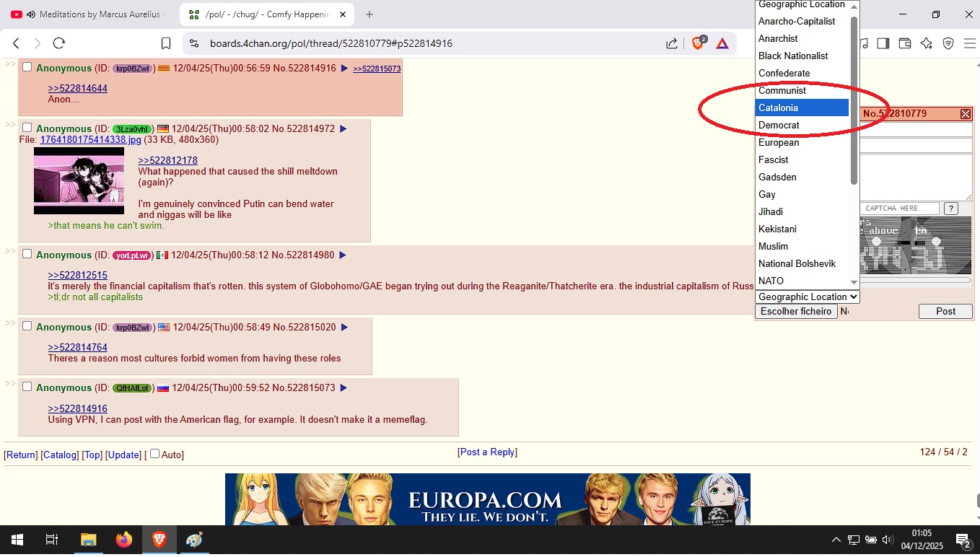Click the flag list scrollbar down arrow
The height and width of the screenshot is (557, 980).
pyautogui.click(x=854, y=282)
